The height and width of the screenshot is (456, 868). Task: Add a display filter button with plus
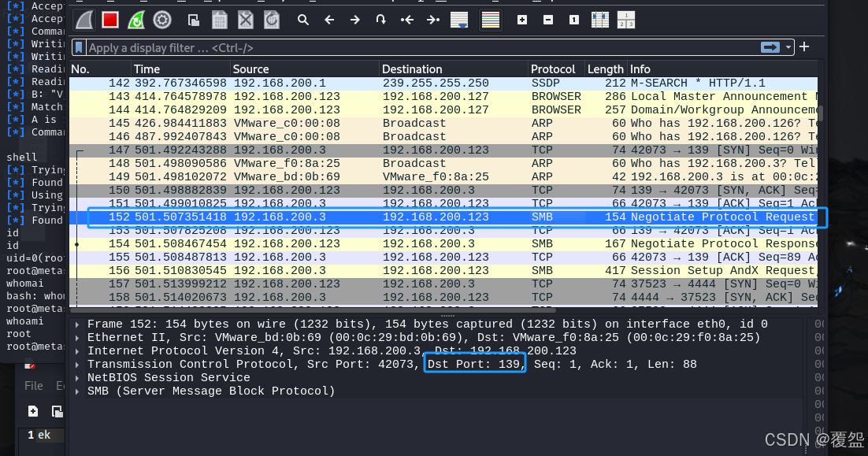804,47
